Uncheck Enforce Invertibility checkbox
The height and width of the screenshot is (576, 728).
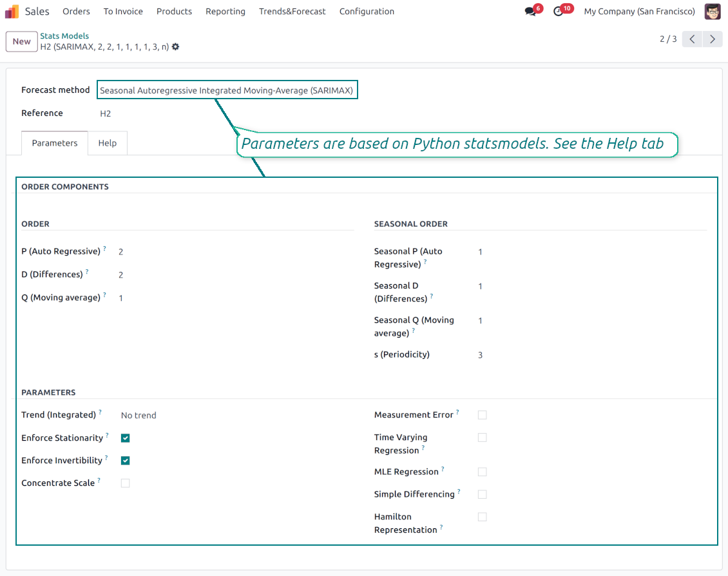point(126,461)
